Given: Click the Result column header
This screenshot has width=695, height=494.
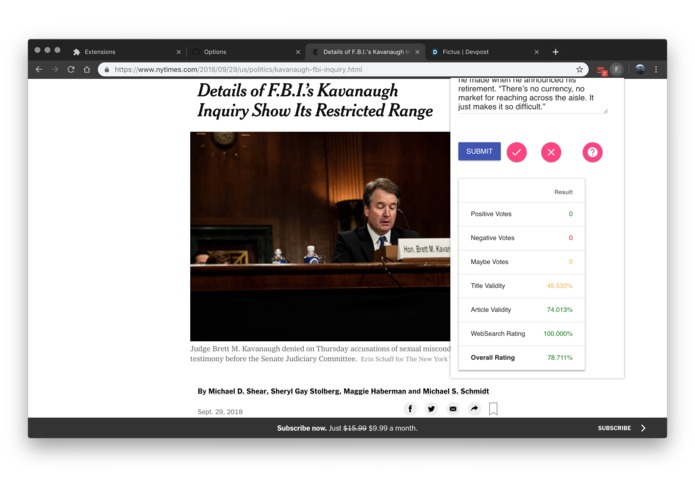Looking at the screenshot, I should tap(563, 192).
